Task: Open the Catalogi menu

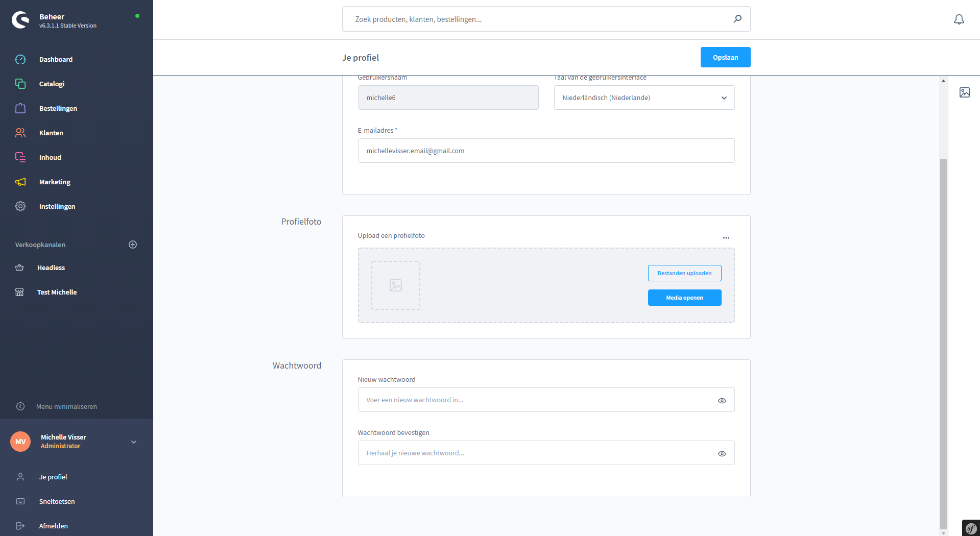Action: 52,84
